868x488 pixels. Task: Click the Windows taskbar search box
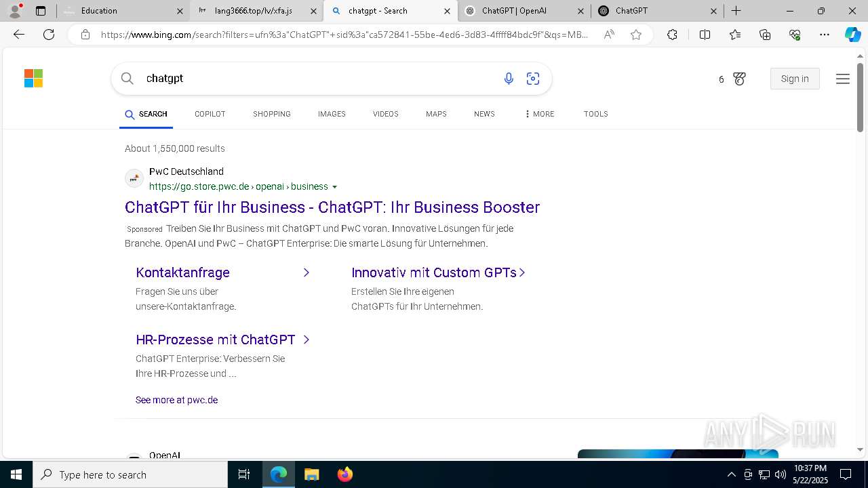(130, 474)
